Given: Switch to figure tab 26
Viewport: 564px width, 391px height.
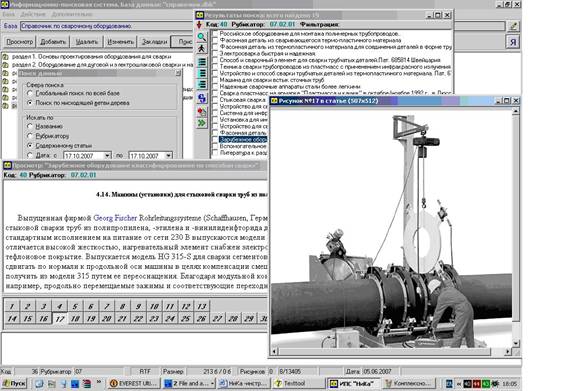Looking at the screenshot, I should tap(201, 318).
